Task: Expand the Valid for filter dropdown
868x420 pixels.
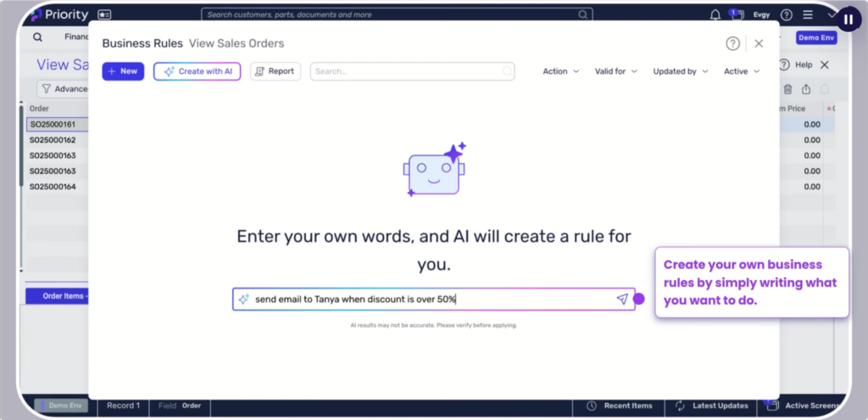Action: [x=616, y=71]
